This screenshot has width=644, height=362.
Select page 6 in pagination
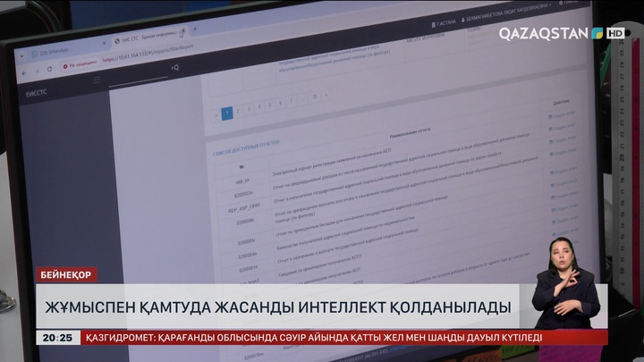click(x=281, y=103)
